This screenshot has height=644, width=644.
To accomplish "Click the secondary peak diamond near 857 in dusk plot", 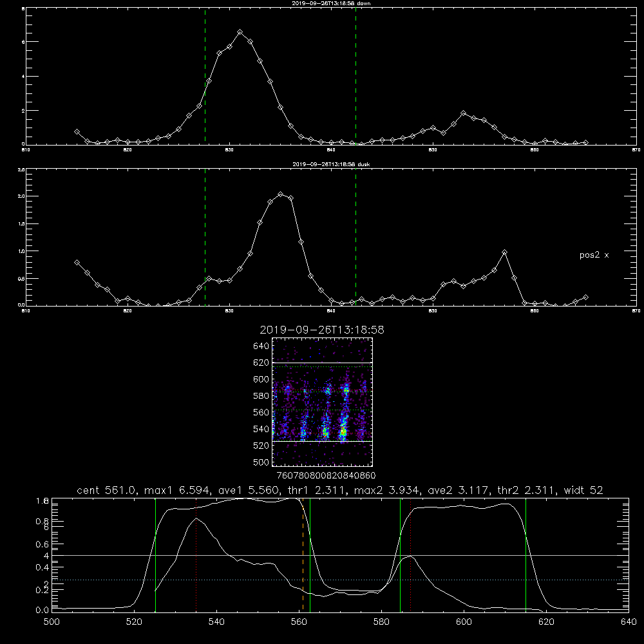I will [504, 252].
